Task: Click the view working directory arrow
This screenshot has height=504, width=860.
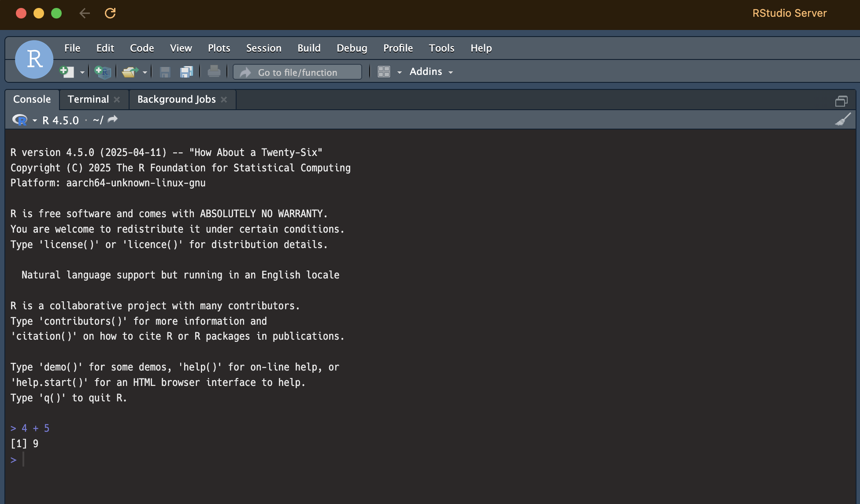Action: pos(113,119)
